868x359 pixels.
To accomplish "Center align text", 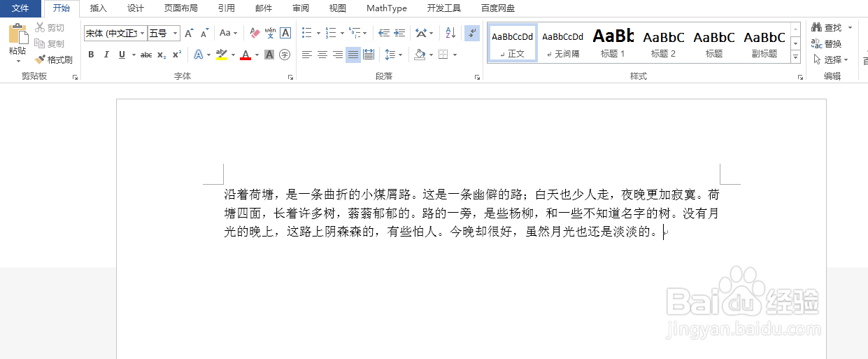I will click(x=322, y=55).
